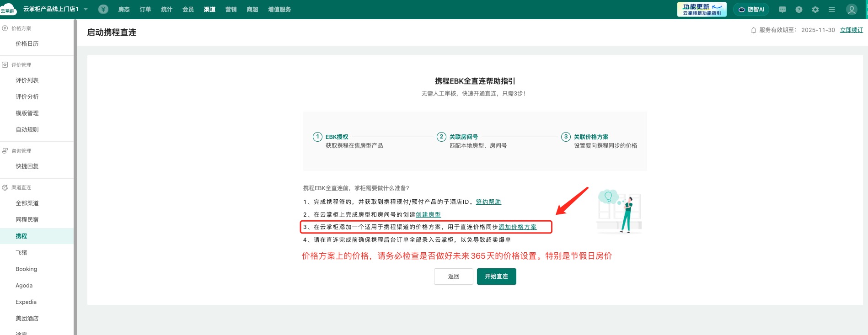Open 自动规则 in the sidebar

(27, 130)
